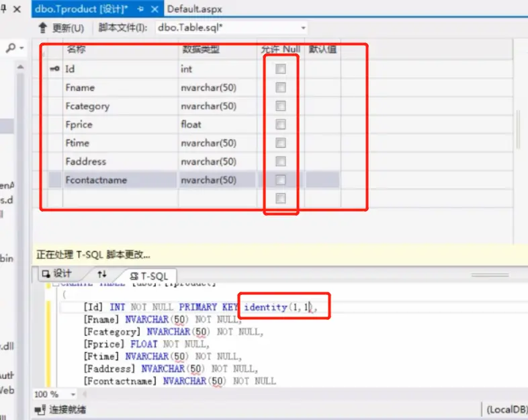Click the left panel scroll up arrow
528x420 pixels.
point(21,67)
